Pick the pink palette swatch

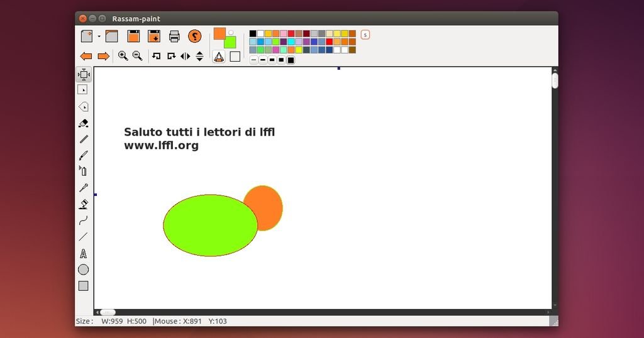point(284,34)
